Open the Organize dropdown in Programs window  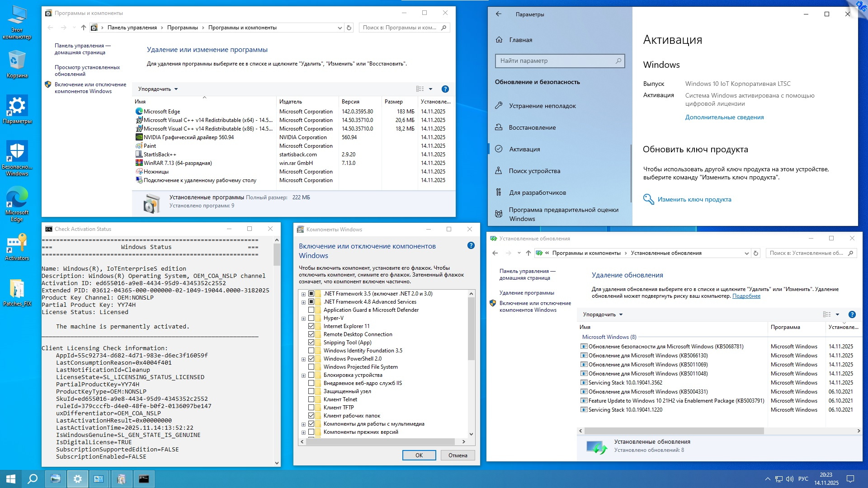point(158,89)
